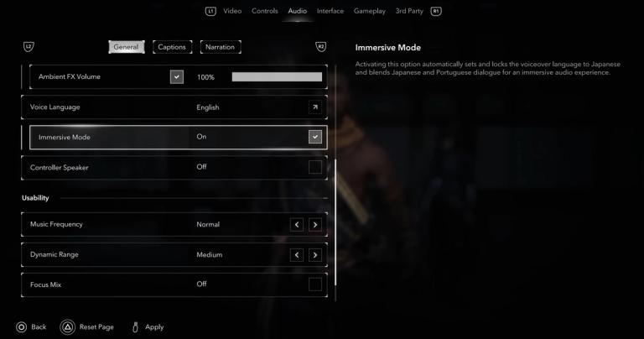Toggle off the Immersive Mode checkbox
Viewport: 644px width, 339px height.
tap(315, 137)
